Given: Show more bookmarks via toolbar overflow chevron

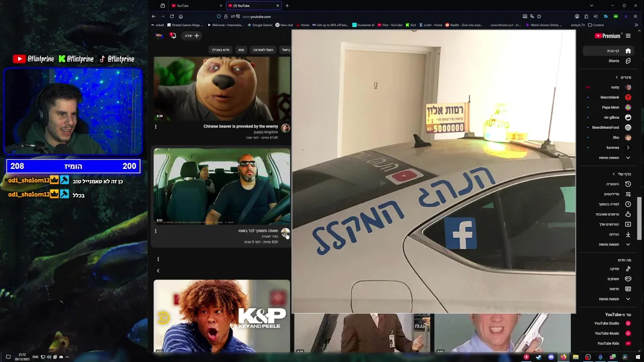Looking at the screenshot, I should [636, 25].
